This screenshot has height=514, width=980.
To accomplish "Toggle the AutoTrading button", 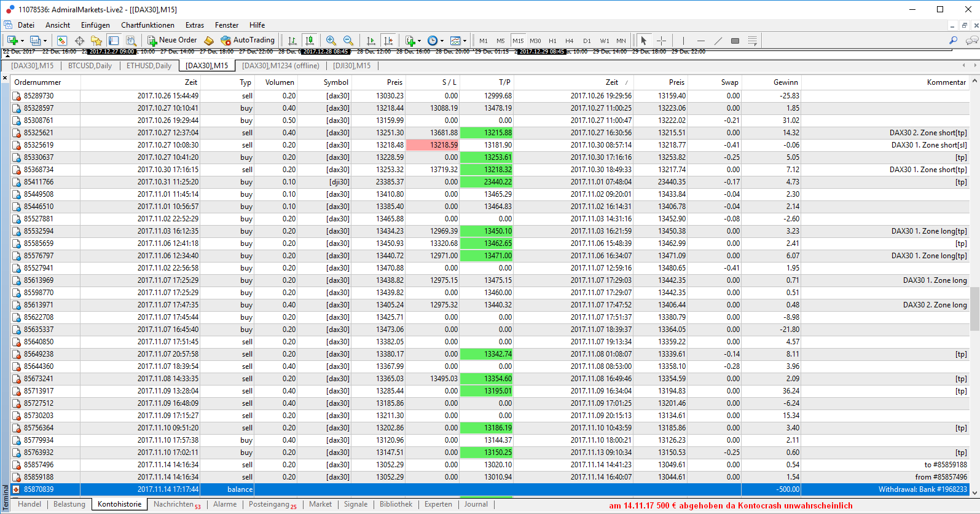I will pyautogui.click(x=248, y=41).
